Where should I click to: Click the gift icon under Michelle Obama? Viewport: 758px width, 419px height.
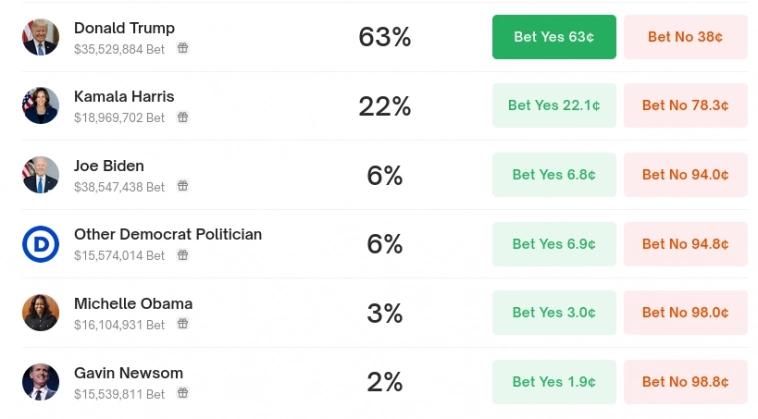tap(183, 324)
